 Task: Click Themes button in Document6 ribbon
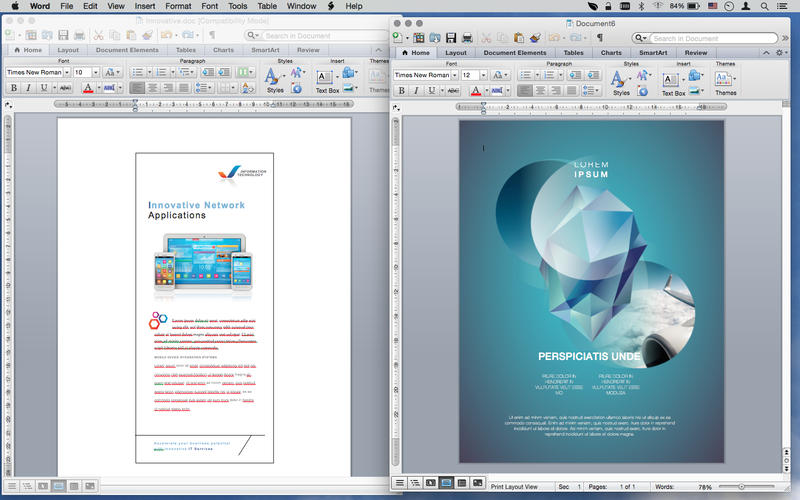[725, 80]
